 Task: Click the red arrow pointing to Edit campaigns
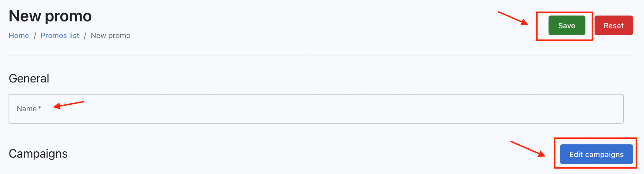pos(528,148)
